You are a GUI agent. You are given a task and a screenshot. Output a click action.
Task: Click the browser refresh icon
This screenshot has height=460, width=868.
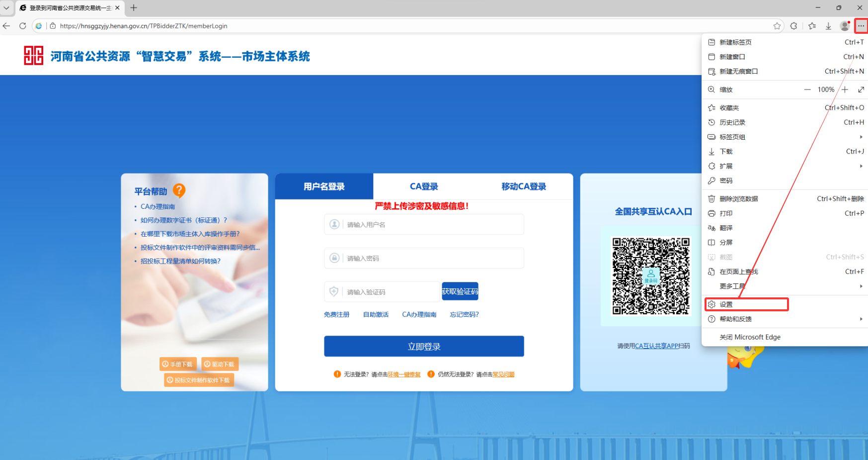pos(22,26)
